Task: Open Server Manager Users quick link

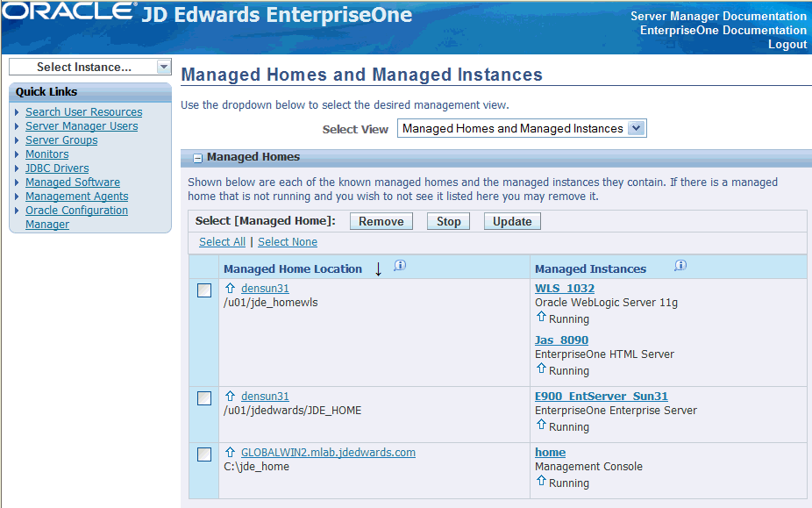Action: pos(82,126)
